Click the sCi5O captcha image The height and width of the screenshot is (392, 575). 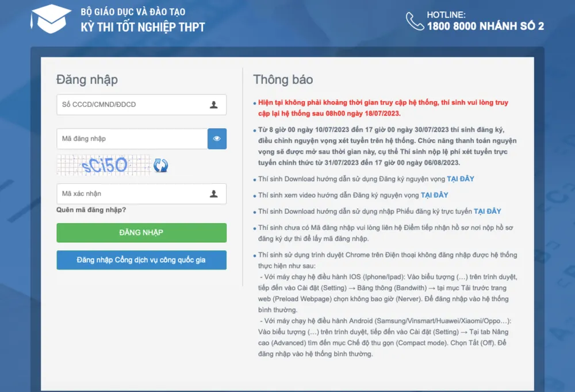(103, 166)
